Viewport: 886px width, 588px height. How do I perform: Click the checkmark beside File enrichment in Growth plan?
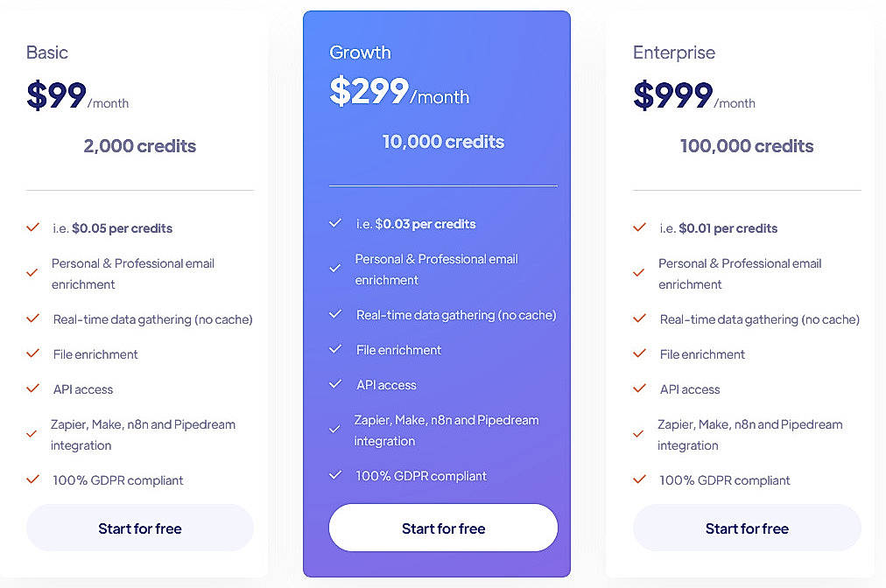pos(335,350)
